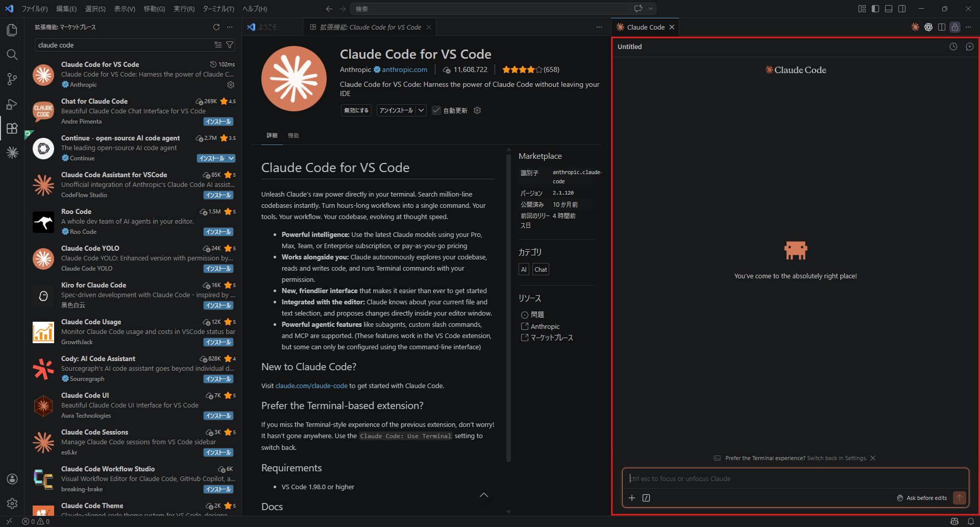Click the filter extensions funnel icon

(x=230, y=45)
